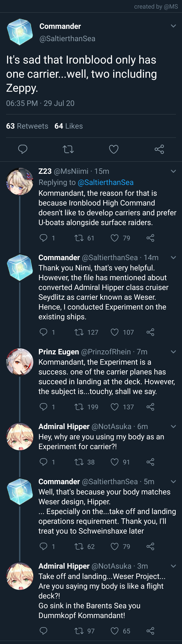Open Z23's profile avatar
Viewport: 182px width, 644px height.
[20, 182]
